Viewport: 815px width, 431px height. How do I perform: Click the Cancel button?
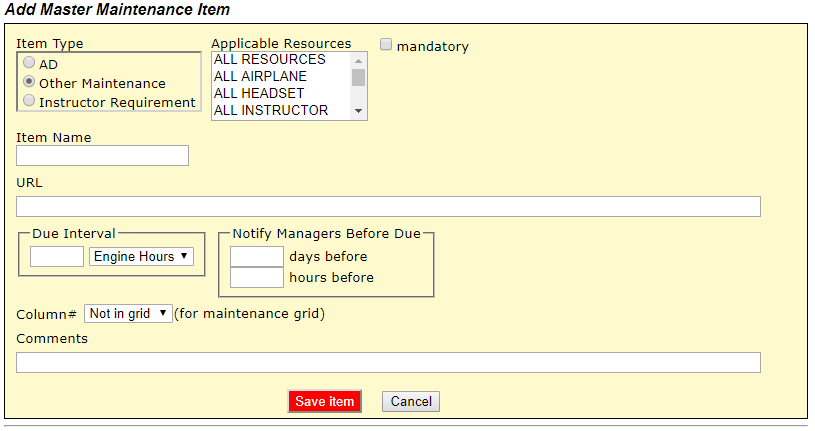click(411, 401)
